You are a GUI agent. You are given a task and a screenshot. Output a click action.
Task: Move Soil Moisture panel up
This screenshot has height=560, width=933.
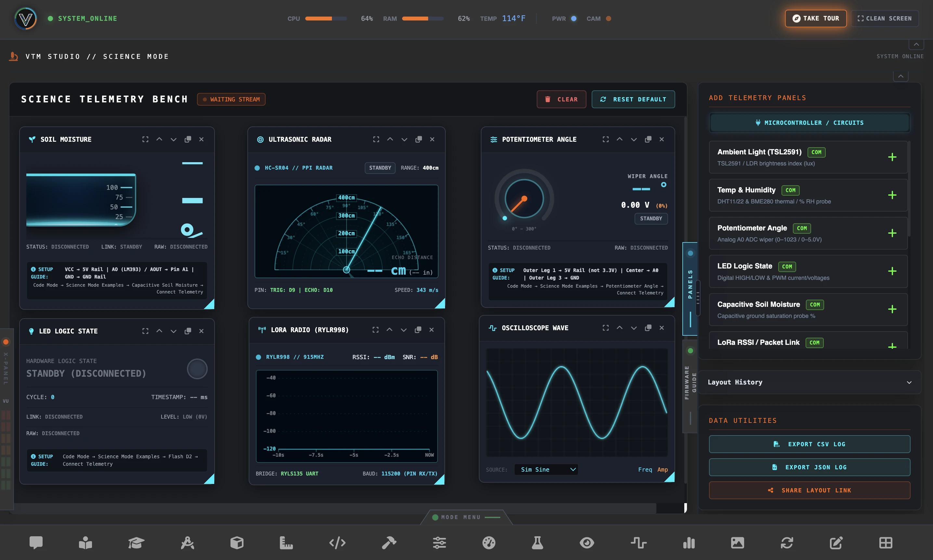[159, 139]
